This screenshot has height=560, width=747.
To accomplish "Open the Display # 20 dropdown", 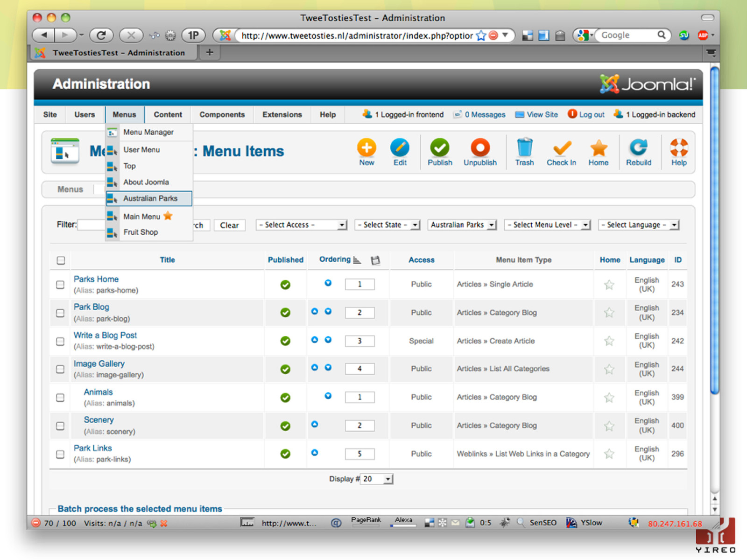I will [x=377, y=479].
